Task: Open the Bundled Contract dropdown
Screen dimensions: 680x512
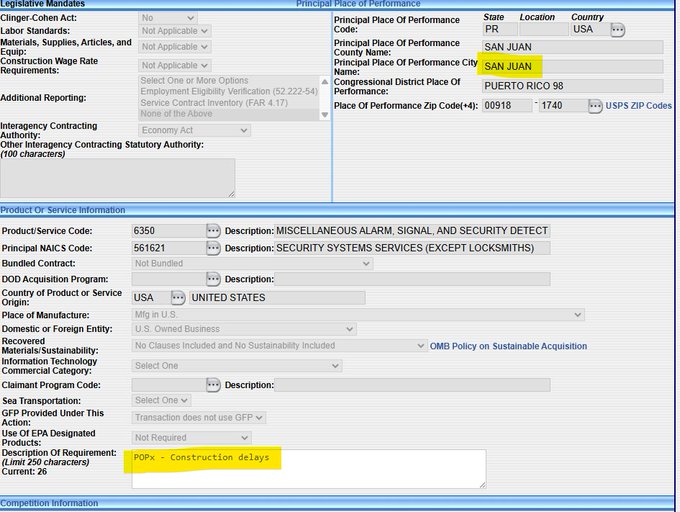Action: [251, 263]
